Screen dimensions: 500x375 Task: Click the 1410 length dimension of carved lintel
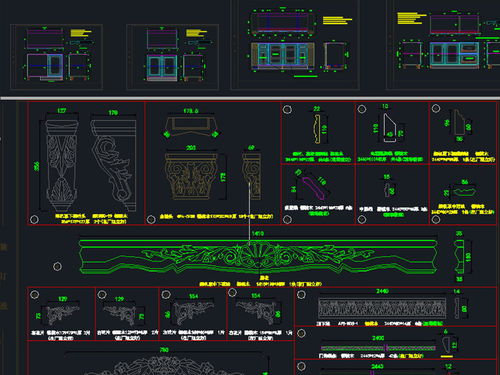click(x=258, y=233)
